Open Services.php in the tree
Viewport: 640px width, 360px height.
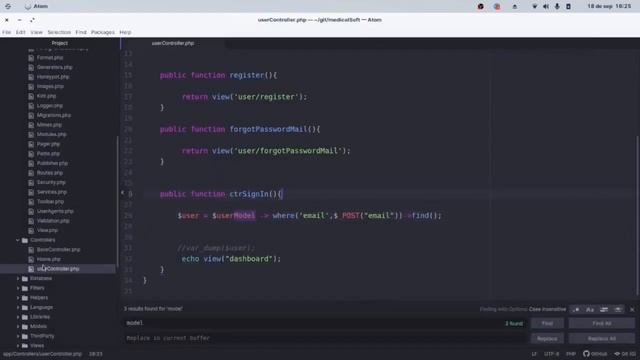pos(51,192)
